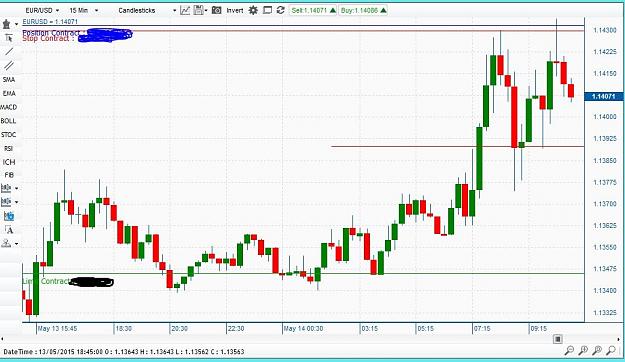Click the blue highlighted chart icon
This screenshot has height=362, width=625.
[x=9, y=216]
